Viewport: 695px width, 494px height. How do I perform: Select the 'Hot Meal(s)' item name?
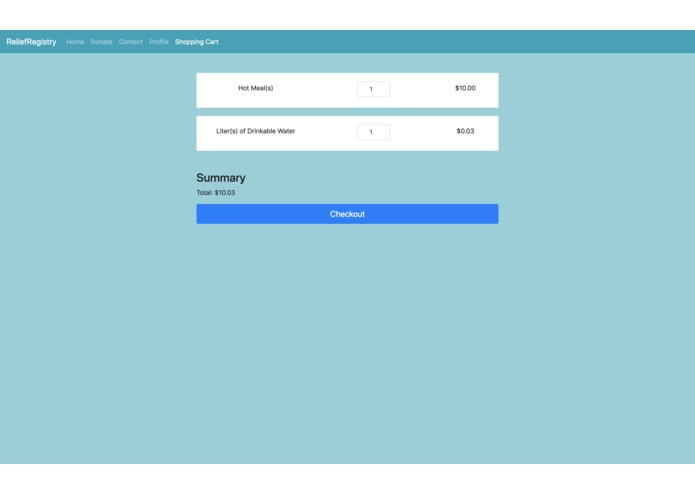coord(256,88)
